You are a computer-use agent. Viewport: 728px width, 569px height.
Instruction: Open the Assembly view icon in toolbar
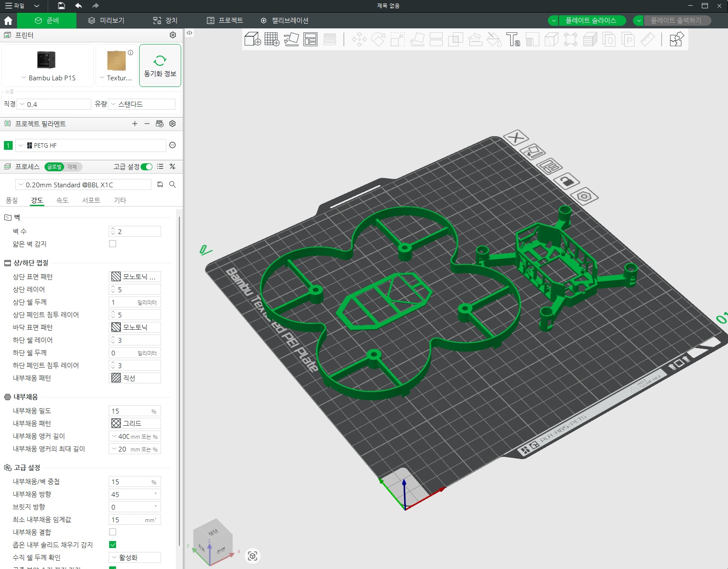(x=676, y=39)
